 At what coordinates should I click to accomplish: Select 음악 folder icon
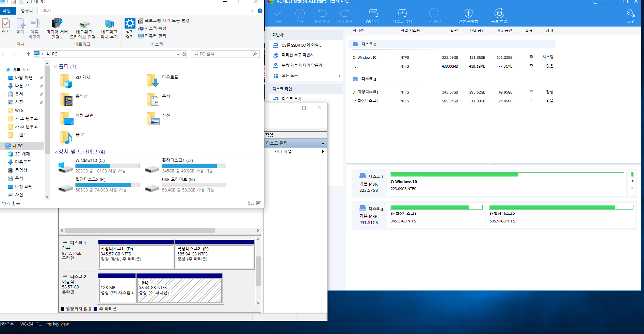tap(66, 138)
